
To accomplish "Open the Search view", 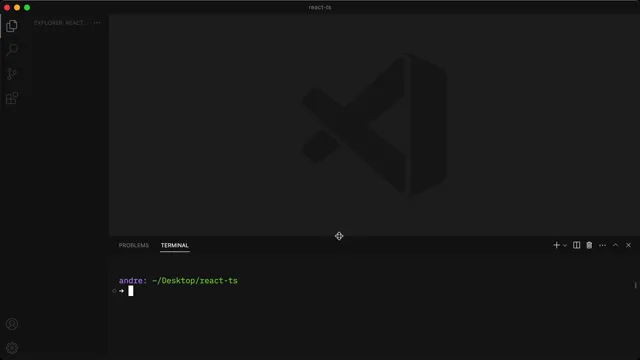I will pos(12,50).
